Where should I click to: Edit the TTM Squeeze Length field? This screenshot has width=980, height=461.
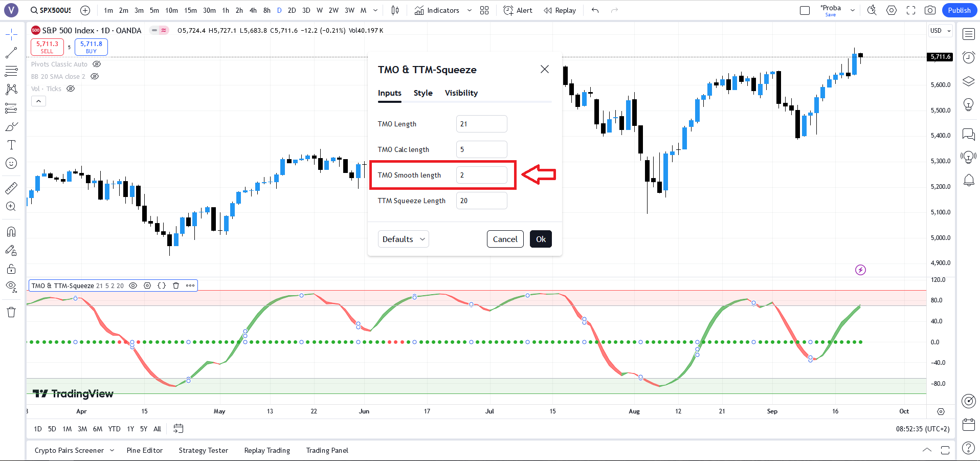(482, 201)
